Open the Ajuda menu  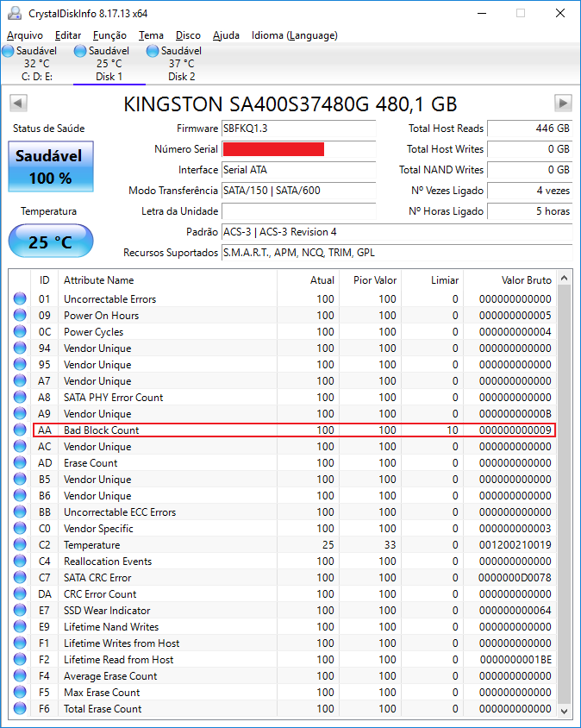[x=226, y=35]
